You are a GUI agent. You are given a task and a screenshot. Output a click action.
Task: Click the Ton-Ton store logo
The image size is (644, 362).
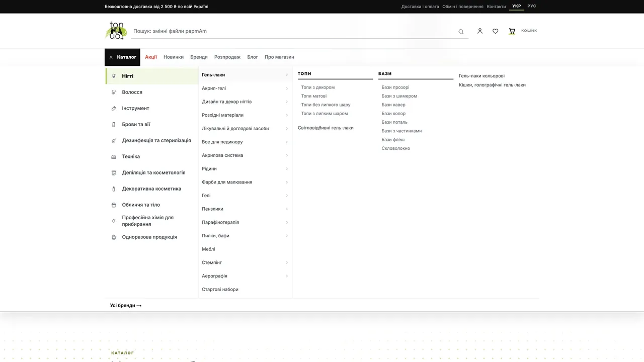coord(116,31)
